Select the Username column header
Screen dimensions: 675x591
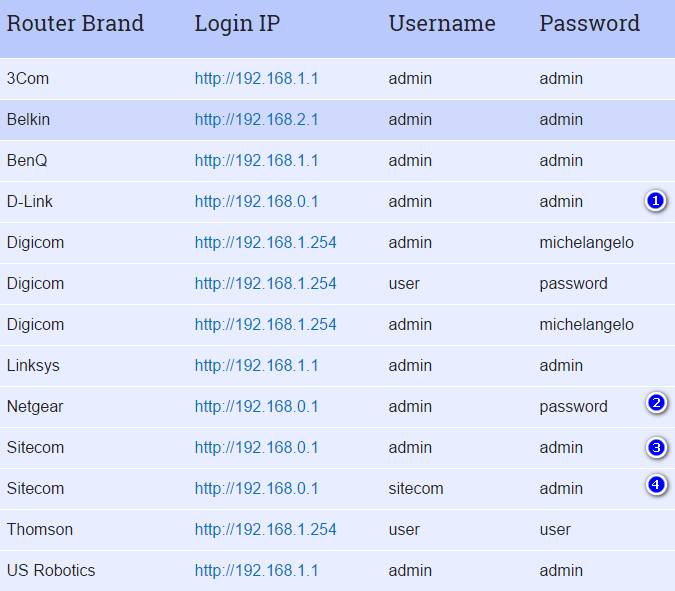[442, 23]
